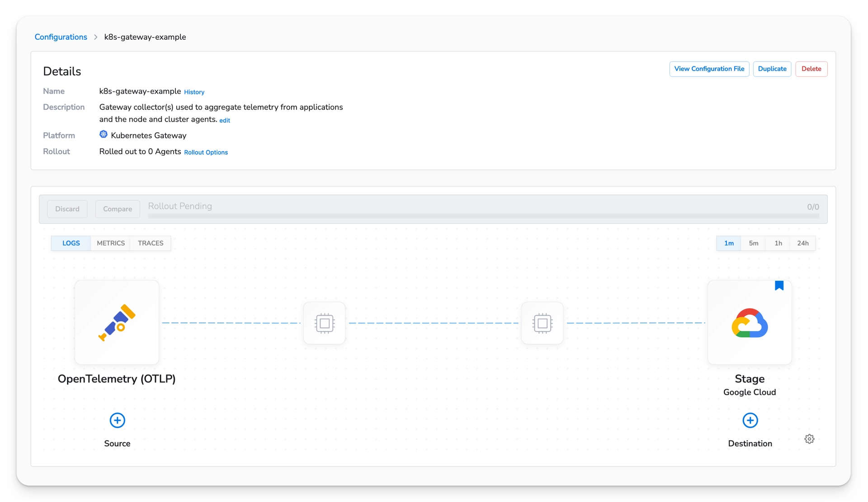Duplicate this configuration
The width and height of the screenshot is (868, 502).
772,69
